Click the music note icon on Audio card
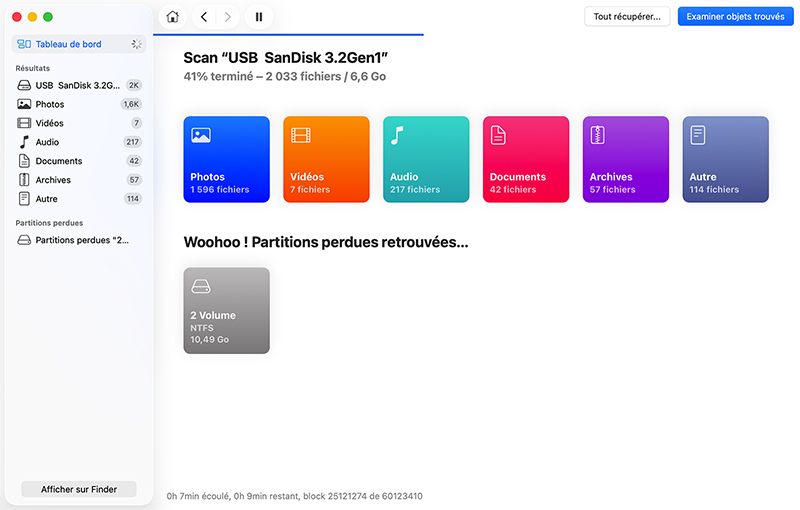Viewport: 800px width, 510px height. pyautogui.click(x=397, y=135)
